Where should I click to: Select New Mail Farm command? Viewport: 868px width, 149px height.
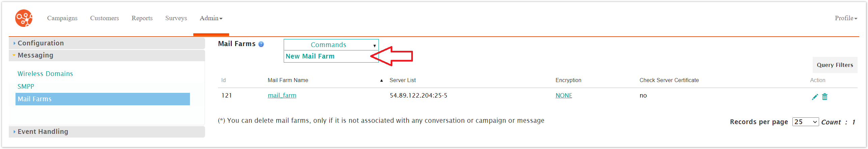310,56
